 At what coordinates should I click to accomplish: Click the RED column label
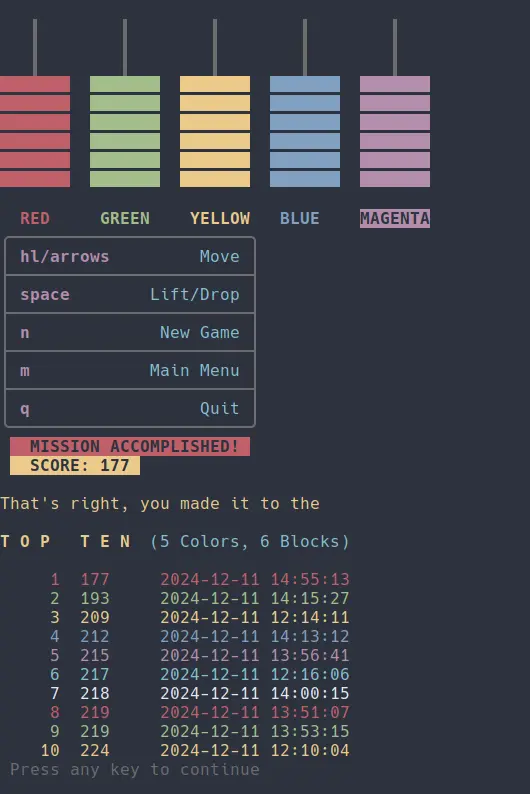point(35,218)
